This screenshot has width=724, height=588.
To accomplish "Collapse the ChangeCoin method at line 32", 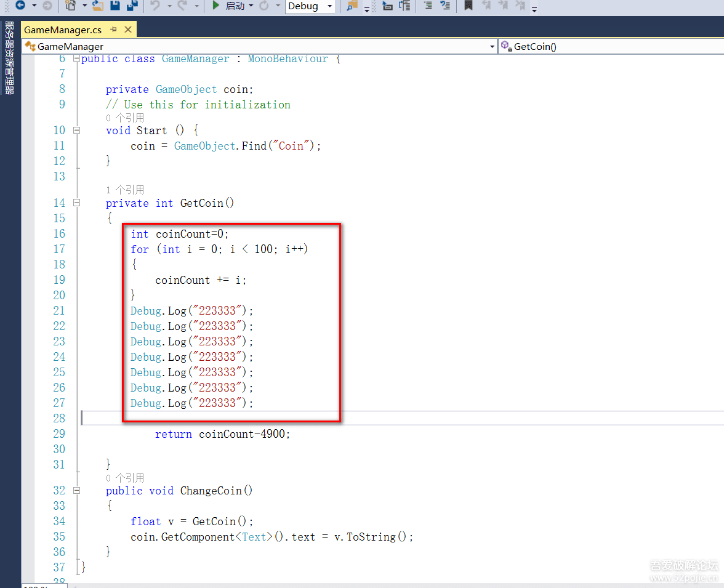I will 76,491.
